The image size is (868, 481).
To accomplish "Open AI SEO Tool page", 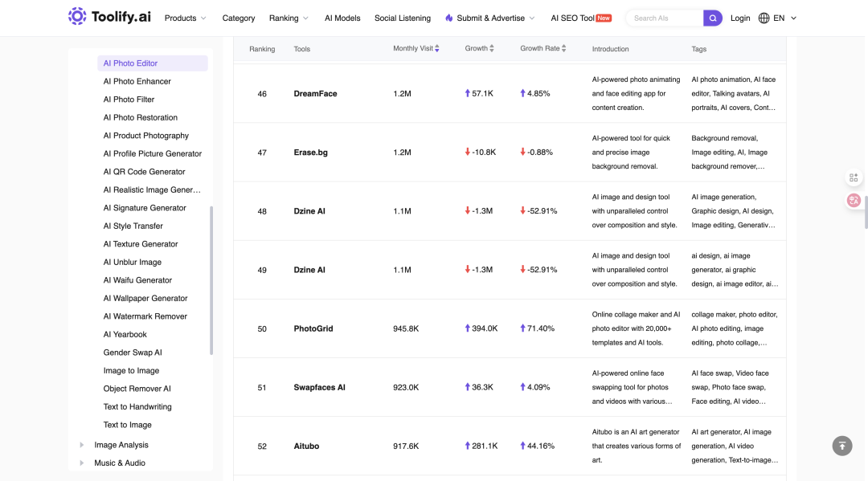I will [581, 18].
